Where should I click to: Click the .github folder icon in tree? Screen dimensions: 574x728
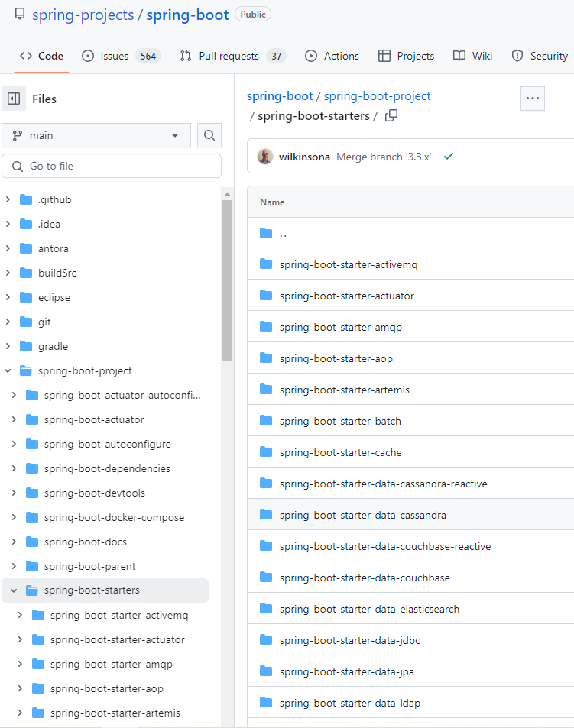(x=26, y=199)
